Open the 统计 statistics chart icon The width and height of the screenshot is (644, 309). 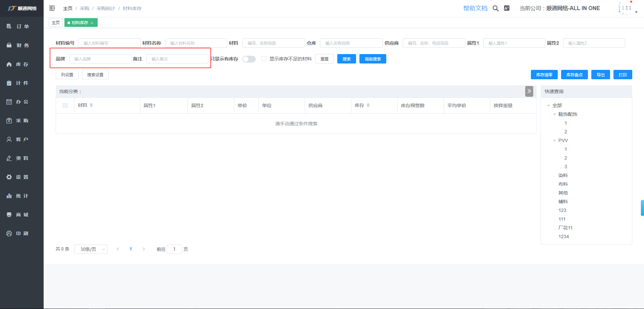tap(9, 196)
